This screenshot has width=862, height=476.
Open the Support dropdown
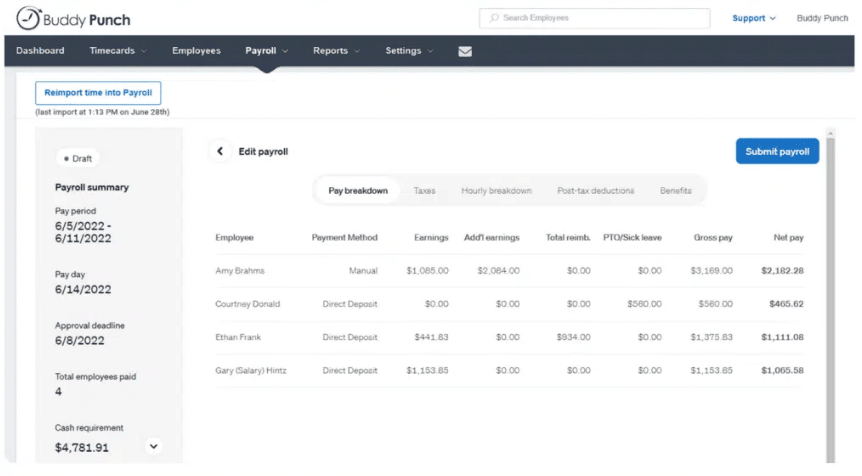tap(754, 18)
